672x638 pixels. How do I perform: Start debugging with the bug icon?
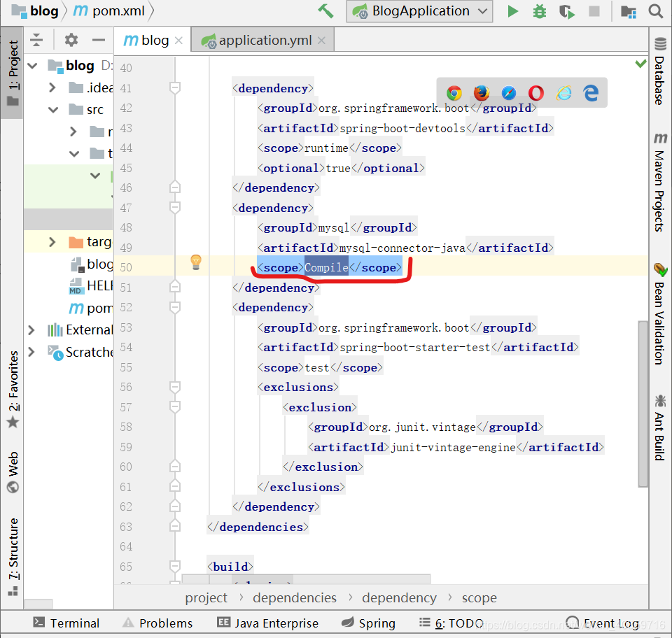coord(539,11)
